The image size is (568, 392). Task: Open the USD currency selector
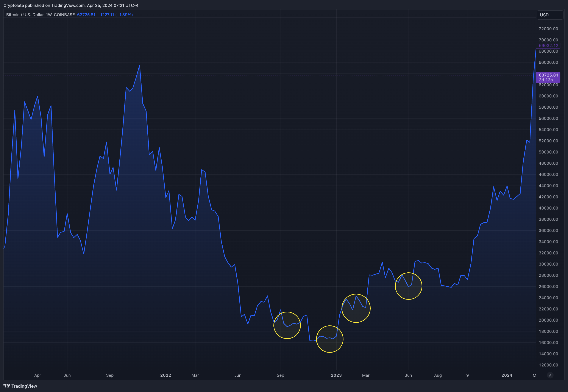coord(550,15)
